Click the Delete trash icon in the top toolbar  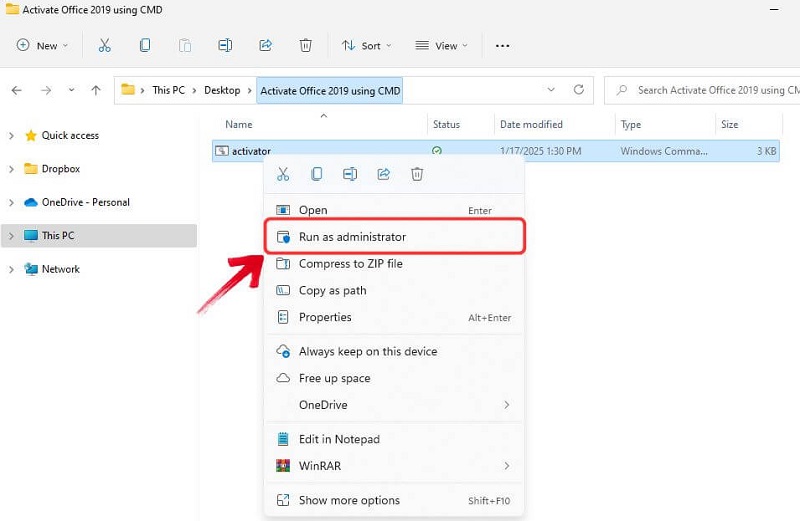306,45
